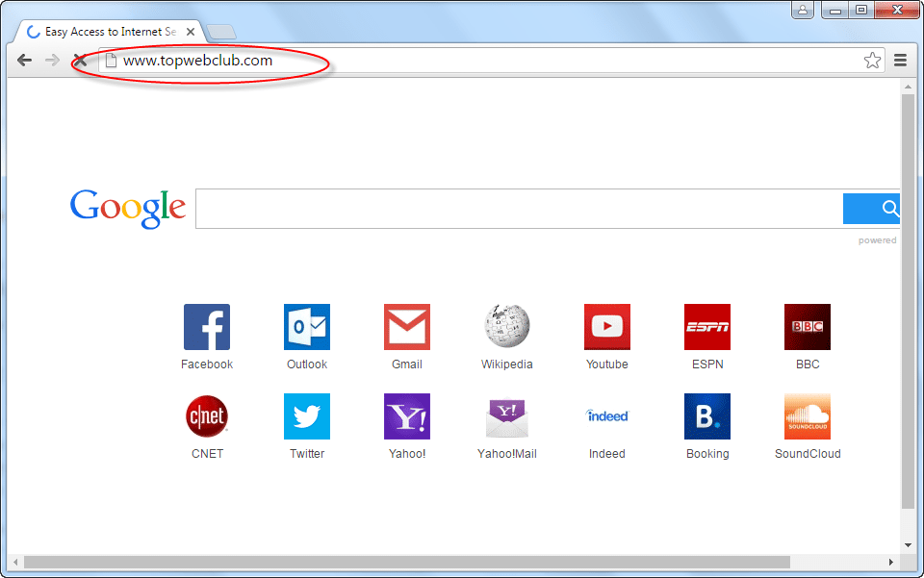Open the Chrome hamburger menu

click(x=901, y=60)
